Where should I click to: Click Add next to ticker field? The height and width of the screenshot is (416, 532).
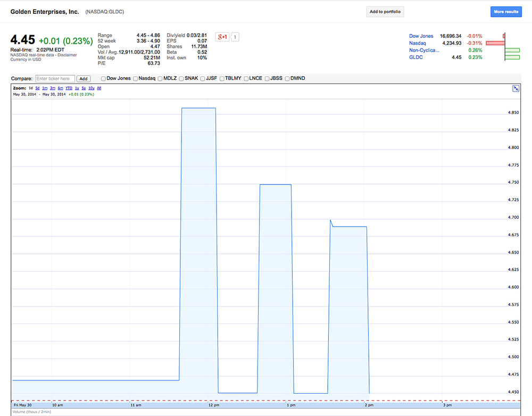pos(84,79)
